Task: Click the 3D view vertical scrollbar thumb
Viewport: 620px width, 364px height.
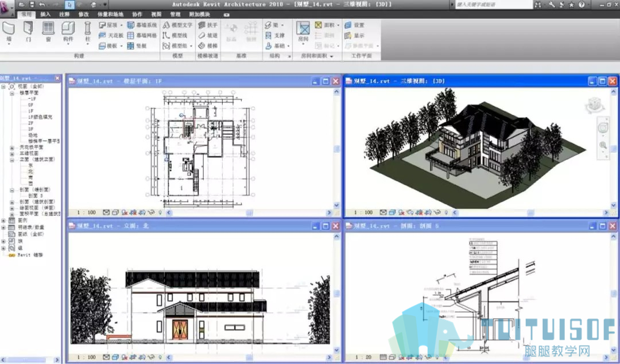Action: (x=614, y=149)
